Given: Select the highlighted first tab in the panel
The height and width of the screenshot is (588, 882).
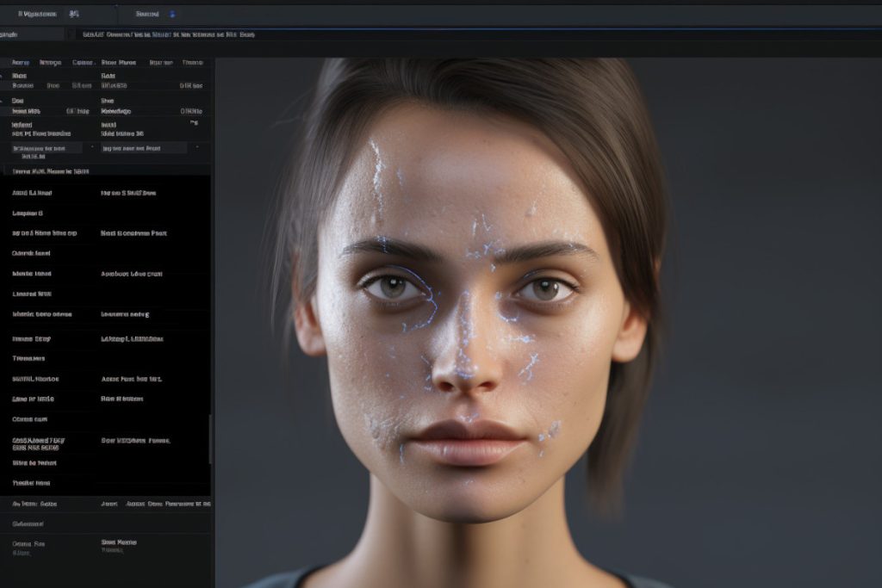Looking at the screenshot, I should click(x=22, y=62).
